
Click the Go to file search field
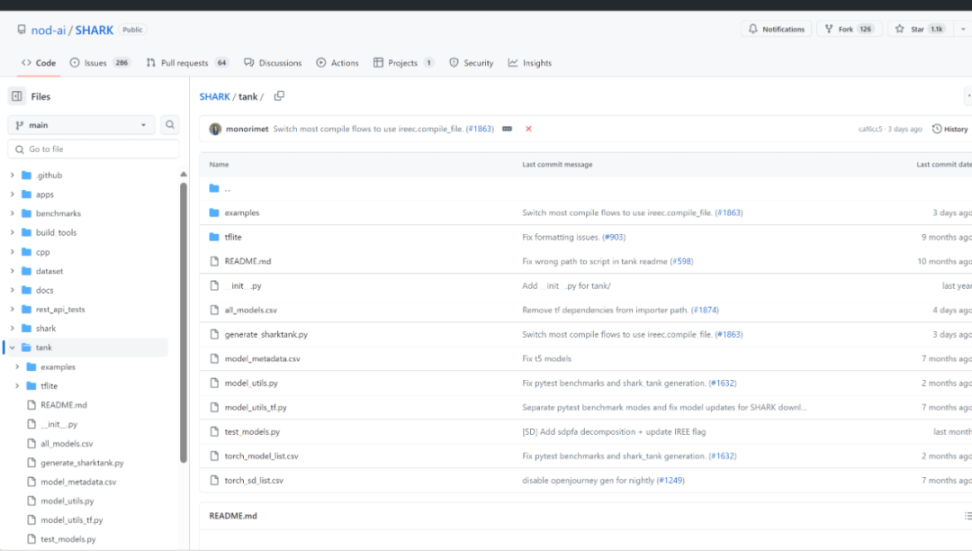point(95,149)
